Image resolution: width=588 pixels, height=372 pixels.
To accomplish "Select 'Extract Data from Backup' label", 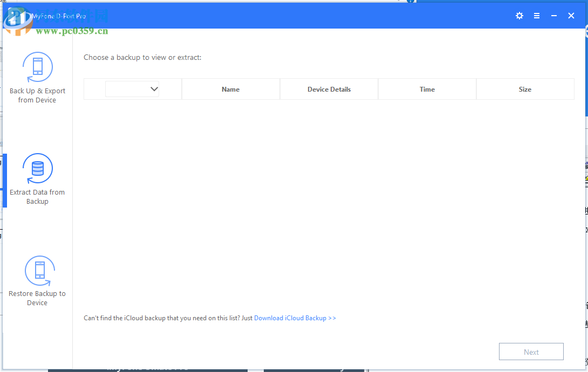I will pyautogui.click(x=37, y=197).
